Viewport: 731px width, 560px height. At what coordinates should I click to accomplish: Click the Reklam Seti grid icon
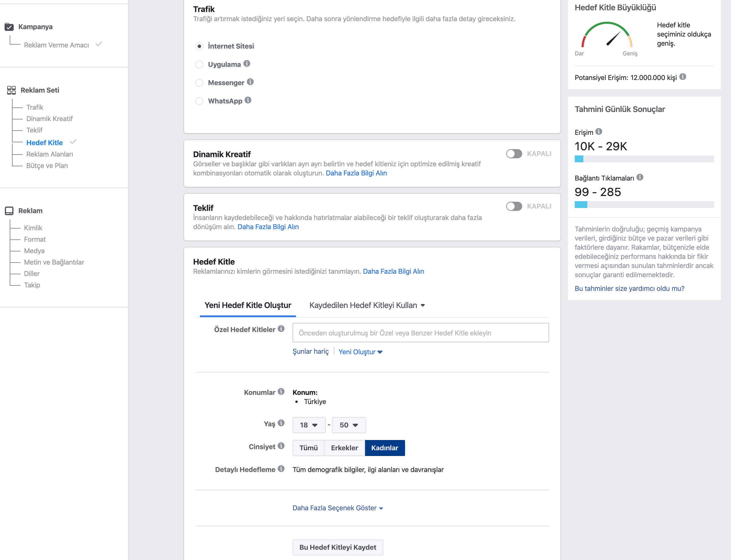click(11, 90)
